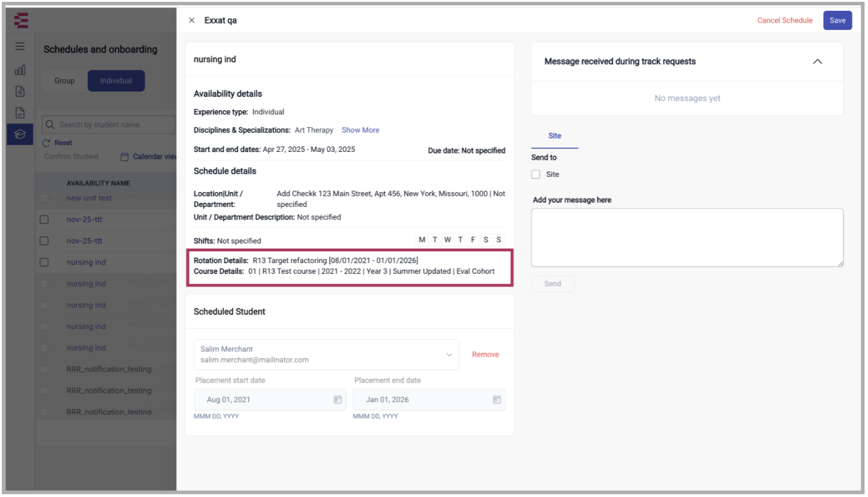Click Show More for Disciplines & Specializations
Screen dimensions: 868x497
click(x=360, y=130)
